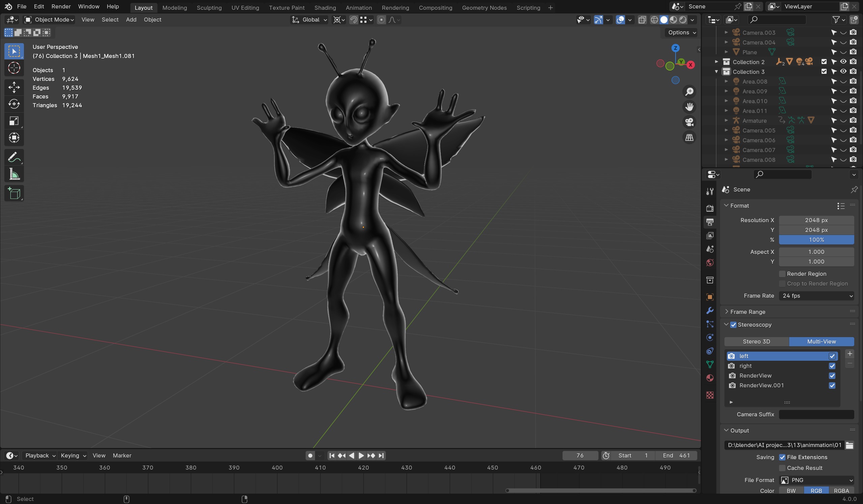This screenshot has height=504, width=863.
Task: Open the Frame Rate 24 fps dropdown
Action: pos(816,296)
